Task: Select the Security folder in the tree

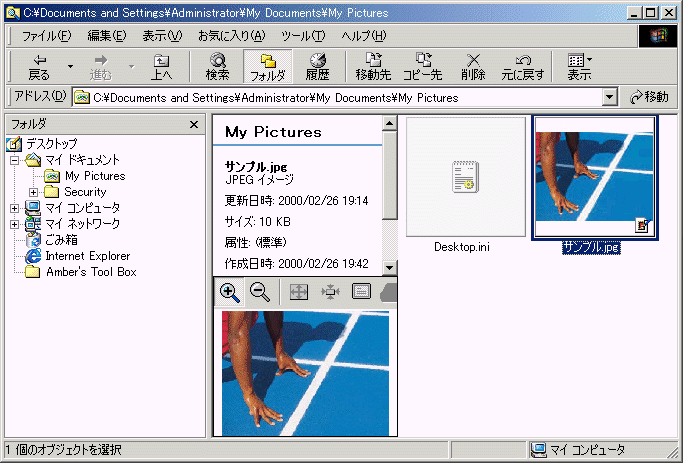Action: [x=85, y=192]
